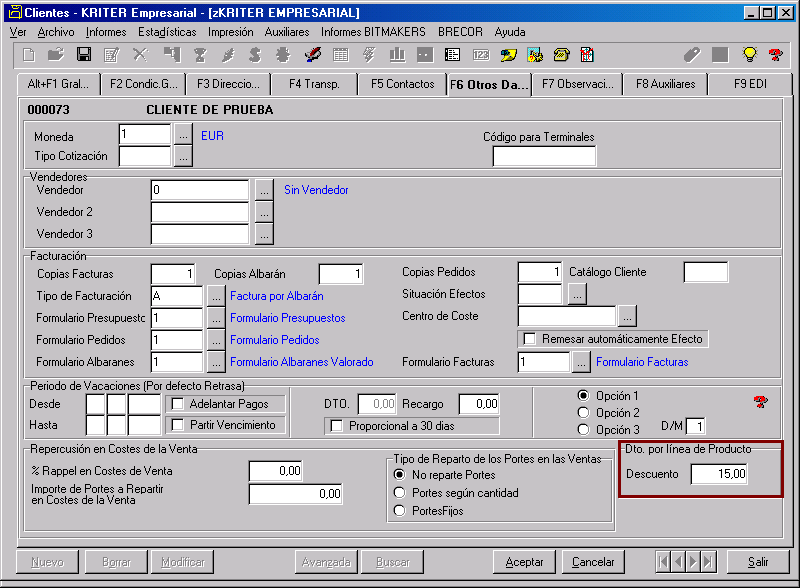Click the Recargo amount field
The height and width of the screenshot is (588, 800).
(479, 404)
